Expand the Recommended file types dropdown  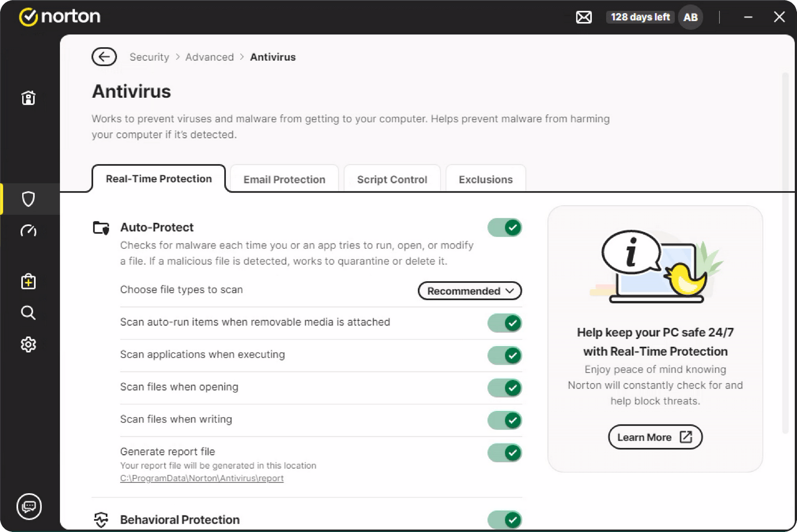470,291
